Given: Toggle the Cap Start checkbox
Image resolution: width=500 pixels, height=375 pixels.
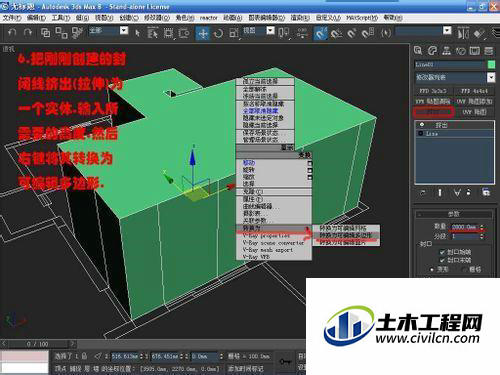Looking at the screenshot, I should pyautogui.click(x=442, y=252).
